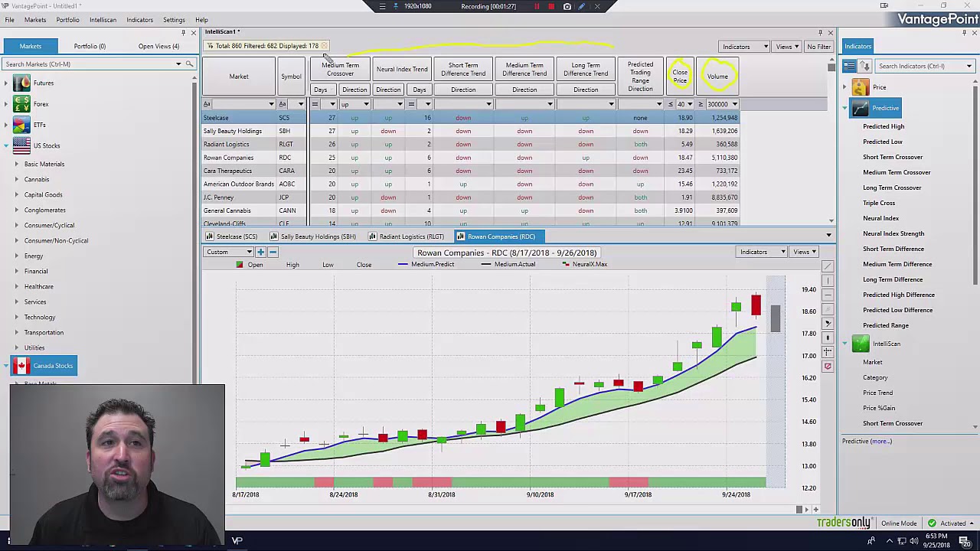Click the Price indicator group icon

(x=861, y=88)
